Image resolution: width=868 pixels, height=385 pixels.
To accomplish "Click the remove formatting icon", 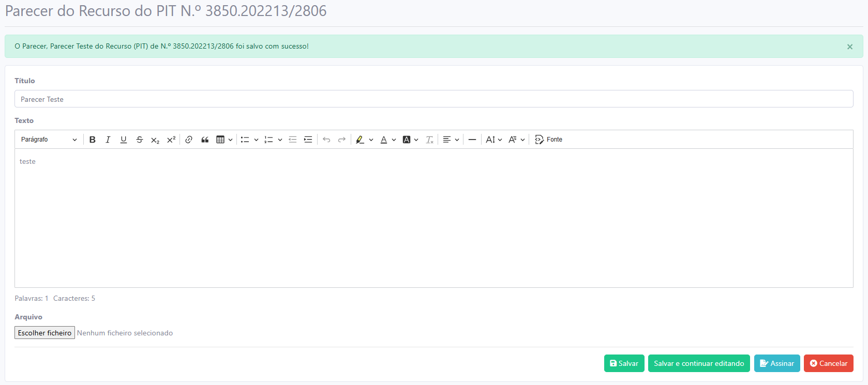I will tap(429, 140).
